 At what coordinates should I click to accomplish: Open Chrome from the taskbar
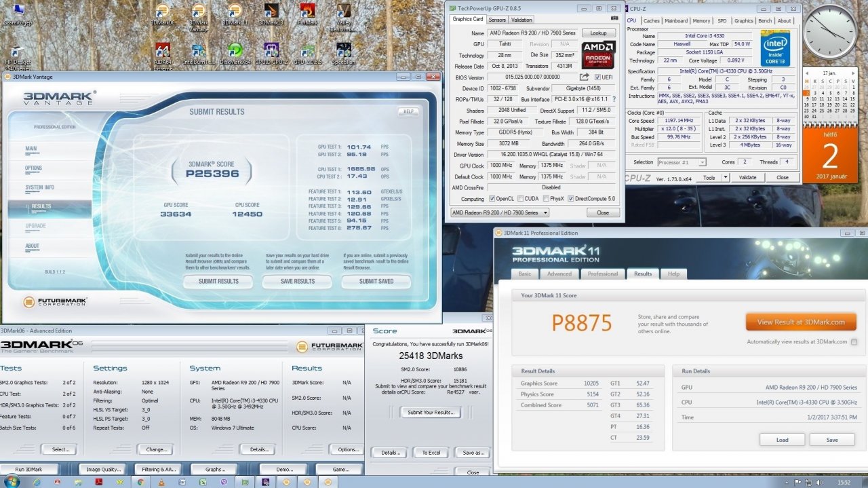click(x=140, y=481)
